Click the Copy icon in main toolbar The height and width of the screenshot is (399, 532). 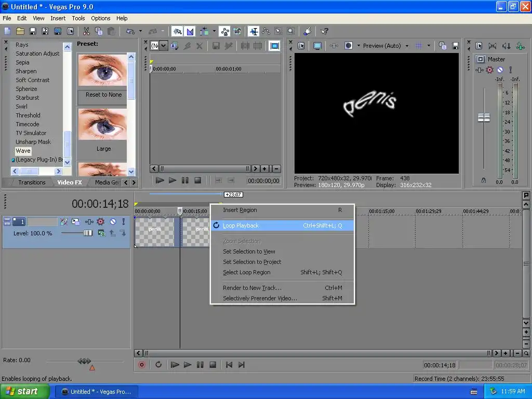coord(99,31)
